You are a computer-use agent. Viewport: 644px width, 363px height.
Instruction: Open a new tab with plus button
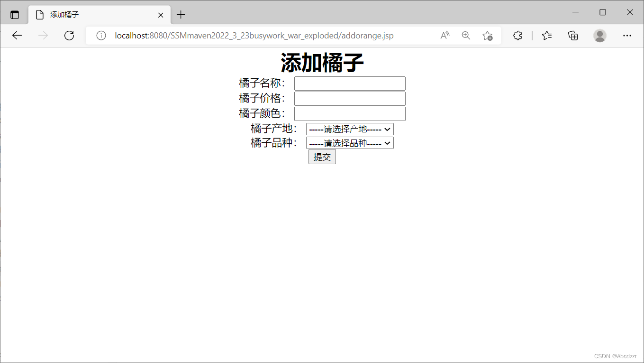coord(181,15)
